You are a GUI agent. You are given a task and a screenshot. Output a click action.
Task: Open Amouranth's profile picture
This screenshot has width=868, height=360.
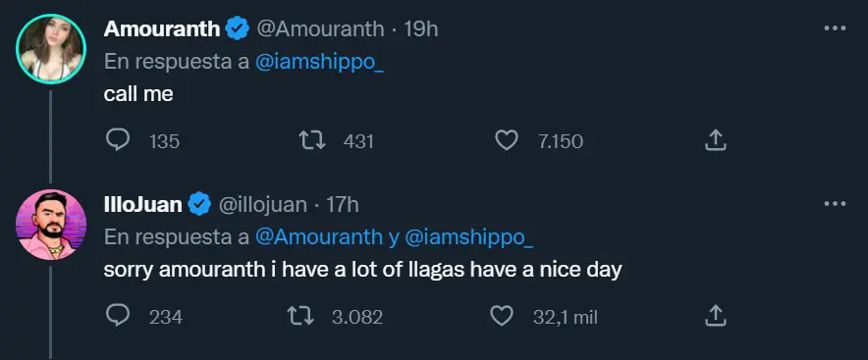[51, 49]
